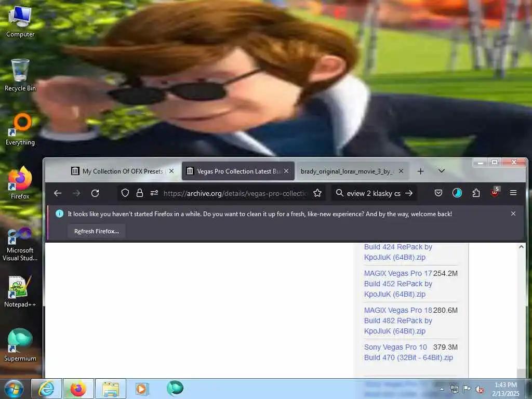Viewport: 532px width, 399px height.
Task: Download MAGIX Vegas Pro 18 Build 482 zip
Action: pyautogui.click(x=398, y=321)
